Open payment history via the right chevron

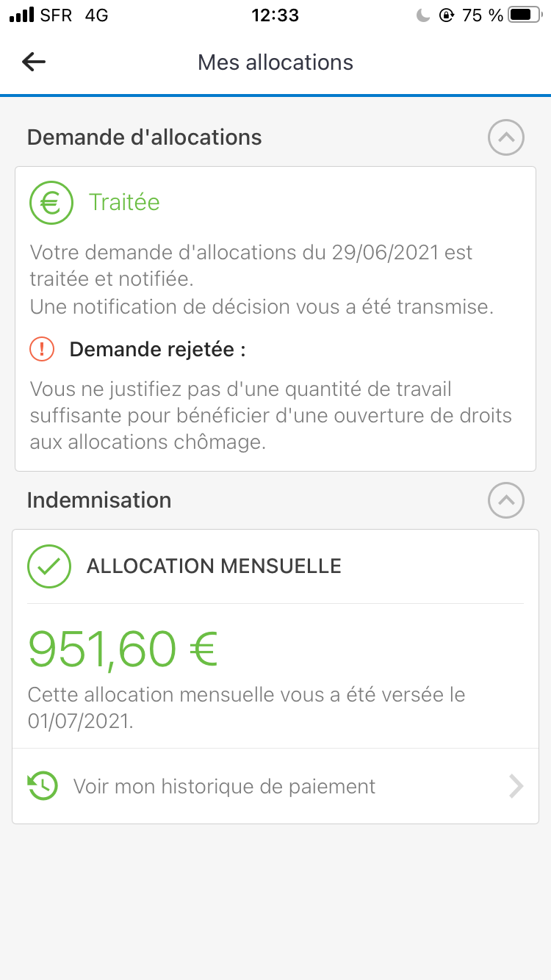pyautogui.click(x=516, y=787)
